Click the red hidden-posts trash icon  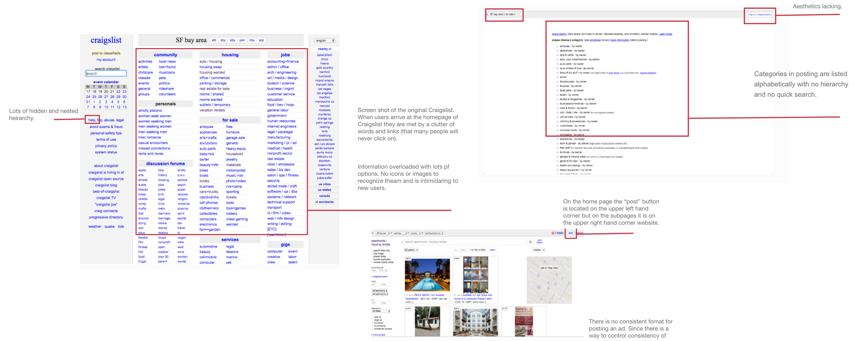[x=553, y=233]
